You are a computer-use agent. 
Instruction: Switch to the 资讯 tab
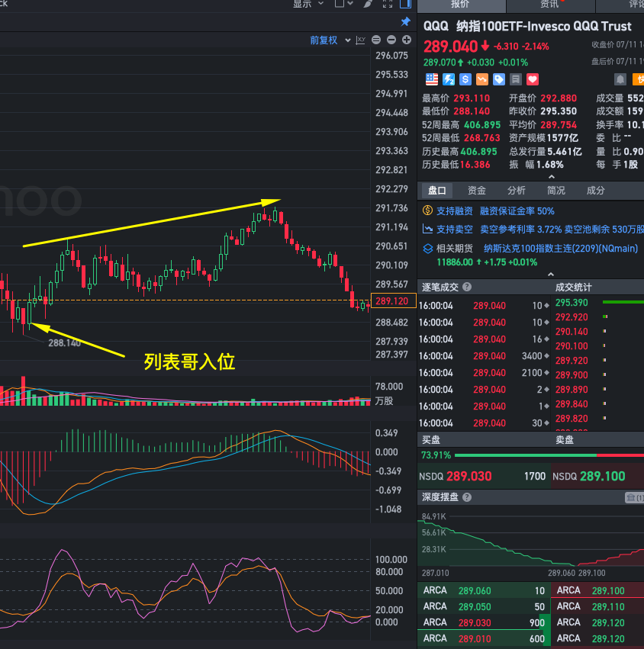point(550,5)
